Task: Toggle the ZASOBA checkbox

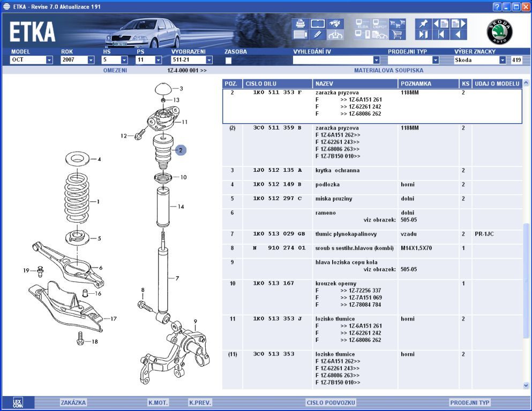Action: click(228, 60)
